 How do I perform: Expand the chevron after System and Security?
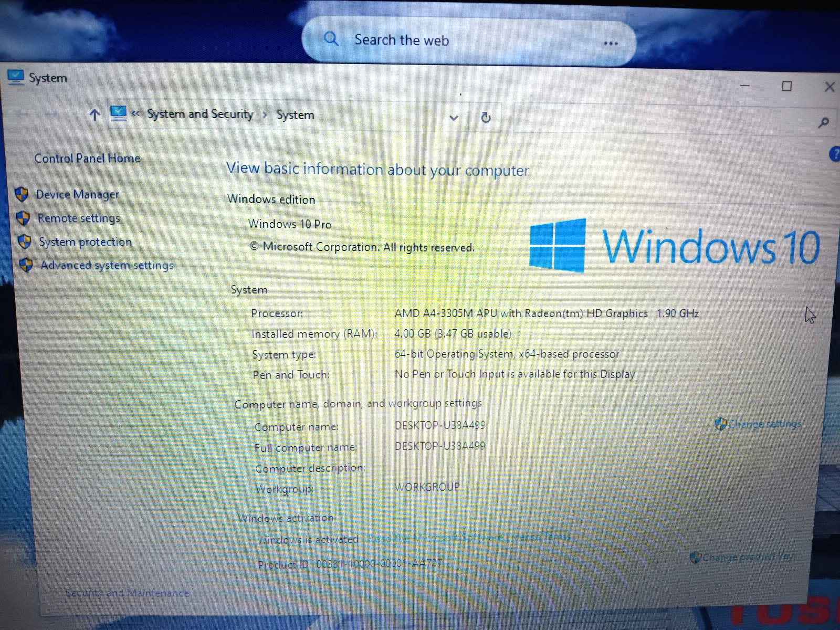(x=265, y=115)
